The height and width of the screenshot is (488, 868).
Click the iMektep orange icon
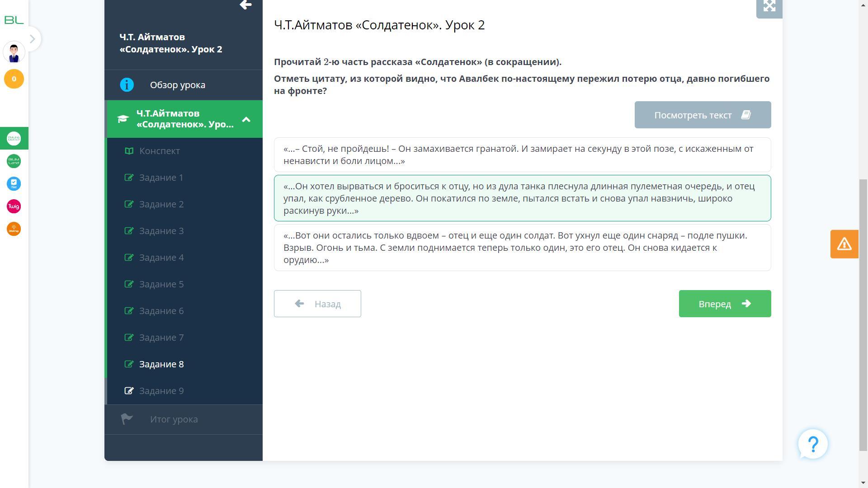click(x=14, y=229)
